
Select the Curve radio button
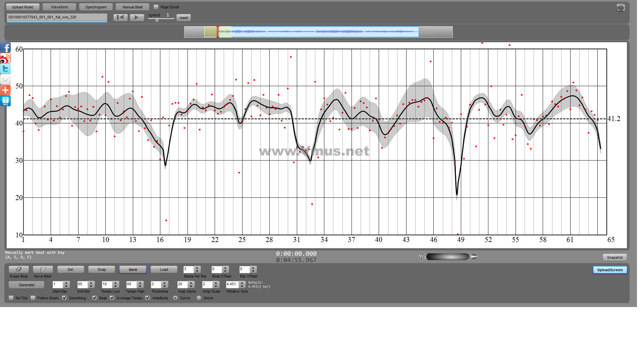pos(175,298)
